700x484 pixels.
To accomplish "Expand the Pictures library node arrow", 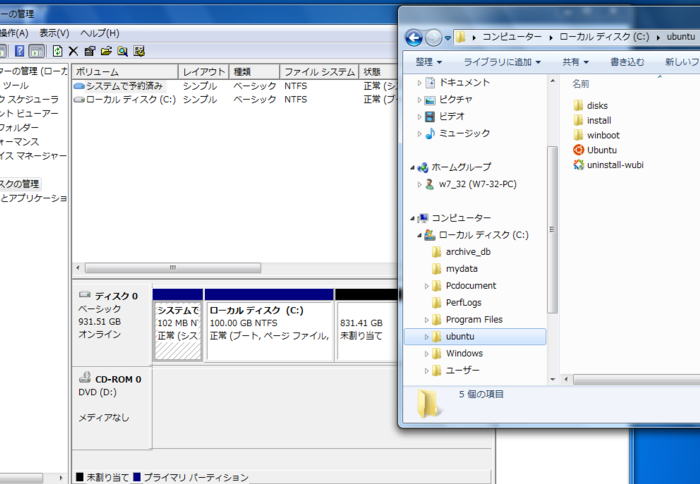I will 419,100.
